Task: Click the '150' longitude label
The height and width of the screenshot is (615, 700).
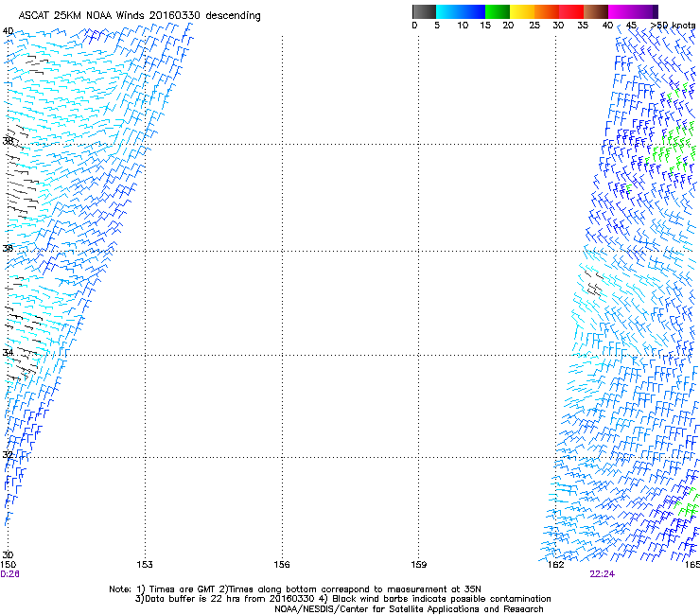Action: click(x=8, y=565)
